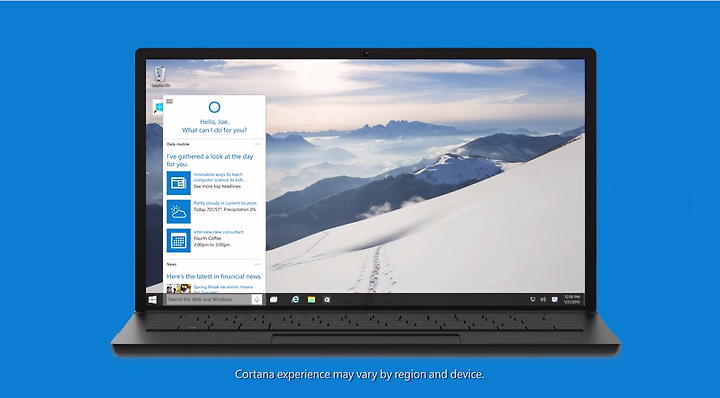Click the Cortana circle logo

click(214, 107)
